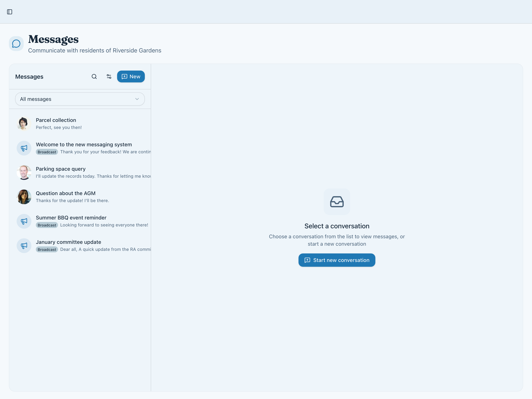Image resolution: width=532 pixels, height=399 pixels.
Task: Open the filter settings sliders icon
Action: tap(109, 76)
